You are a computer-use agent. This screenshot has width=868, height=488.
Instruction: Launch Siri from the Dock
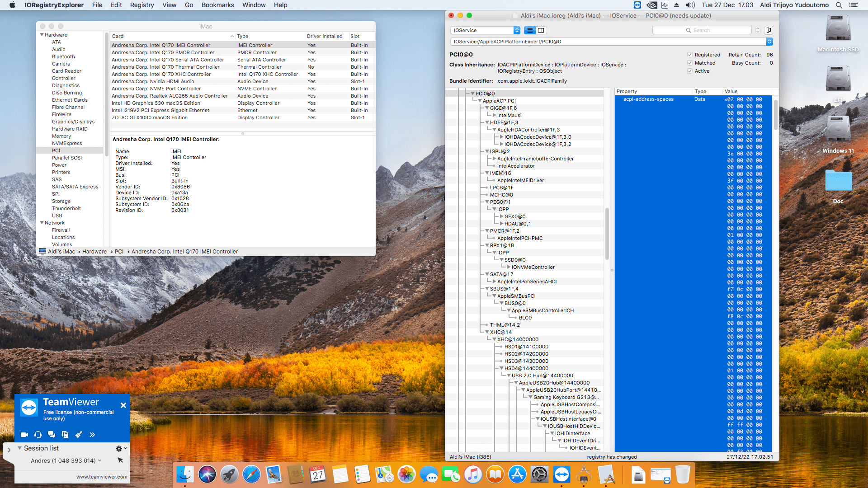coord(208,474)
